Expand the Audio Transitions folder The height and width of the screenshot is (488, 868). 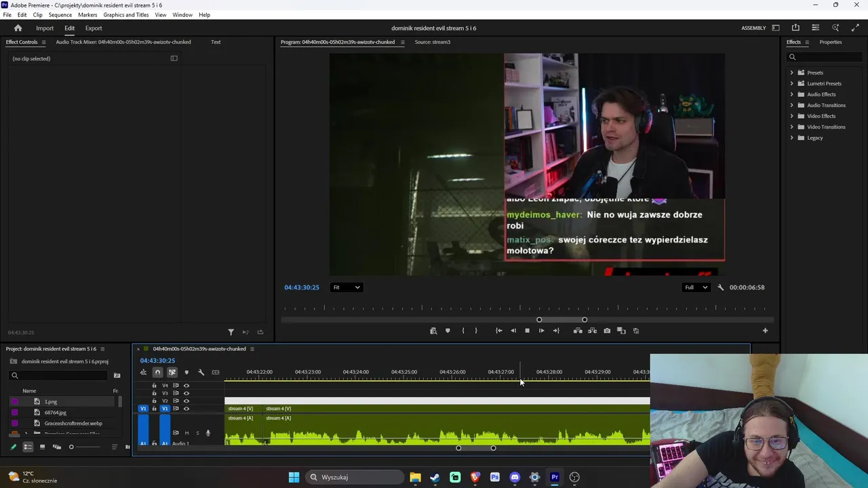pos(791,105)
